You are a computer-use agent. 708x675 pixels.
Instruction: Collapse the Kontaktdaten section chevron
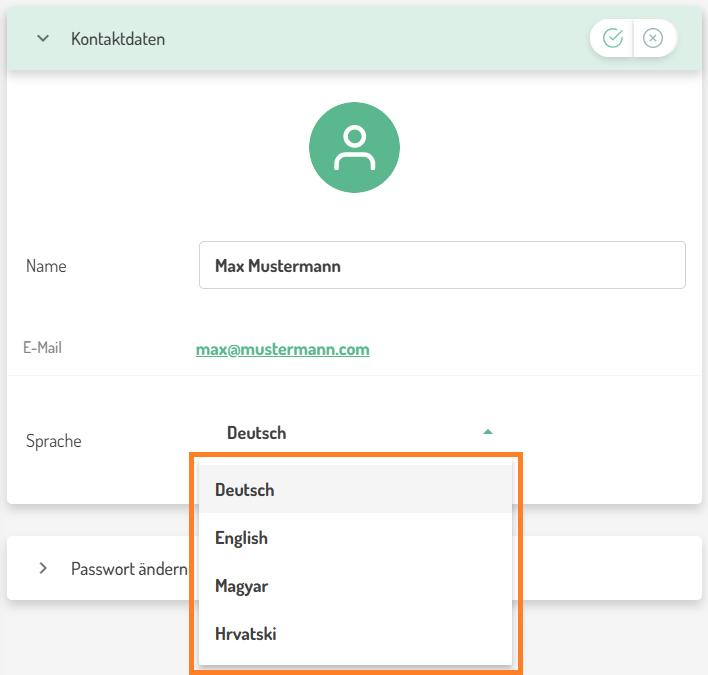pos(43,39)
